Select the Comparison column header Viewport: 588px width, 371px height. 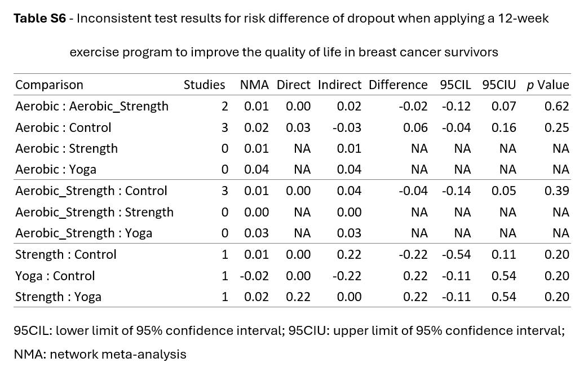tap(49, 85)
